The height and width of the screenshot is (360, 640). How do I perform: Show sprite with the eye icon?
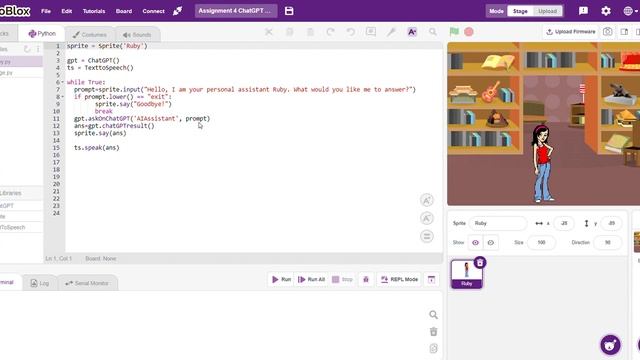click(476, 242)
